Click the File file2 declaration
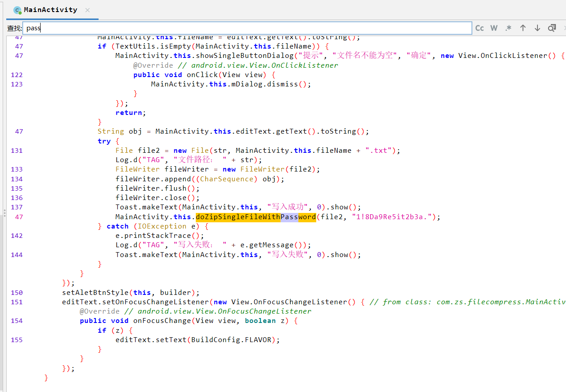 coord(142,151)
